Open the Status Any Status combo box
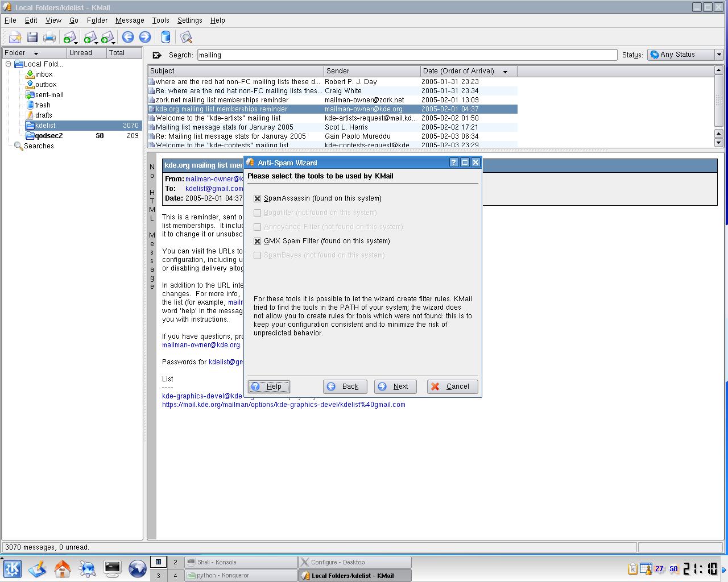This screenshot has height=582, width=728. point(685,55)
